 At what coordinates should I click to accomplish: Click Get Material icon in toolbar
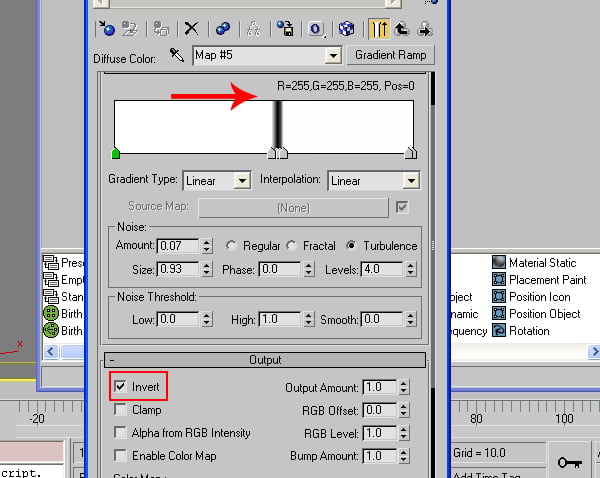pyautogui.click(x=107, y=29)
